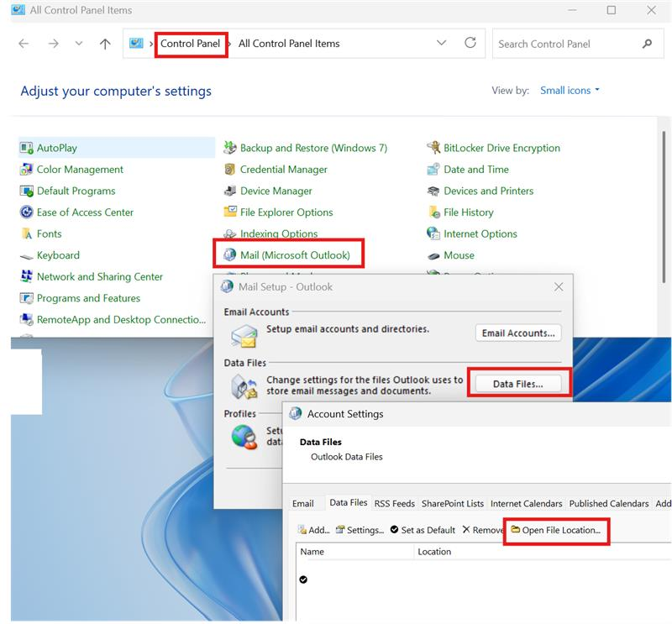Click Remove in Data Files toolbar
The width and height of the screenshot is (672, 624).
click(x=482, y=530)
